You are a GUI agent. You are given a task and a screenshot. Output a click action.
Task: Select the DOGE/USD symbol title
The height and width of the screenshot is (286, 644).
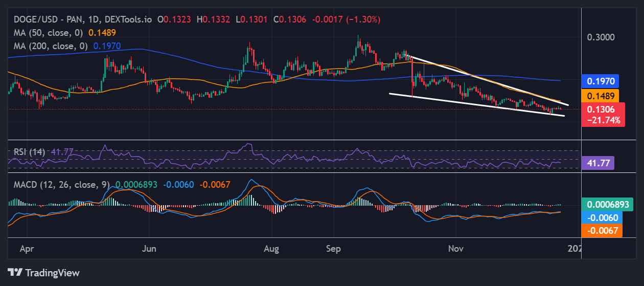click(44, 19)
